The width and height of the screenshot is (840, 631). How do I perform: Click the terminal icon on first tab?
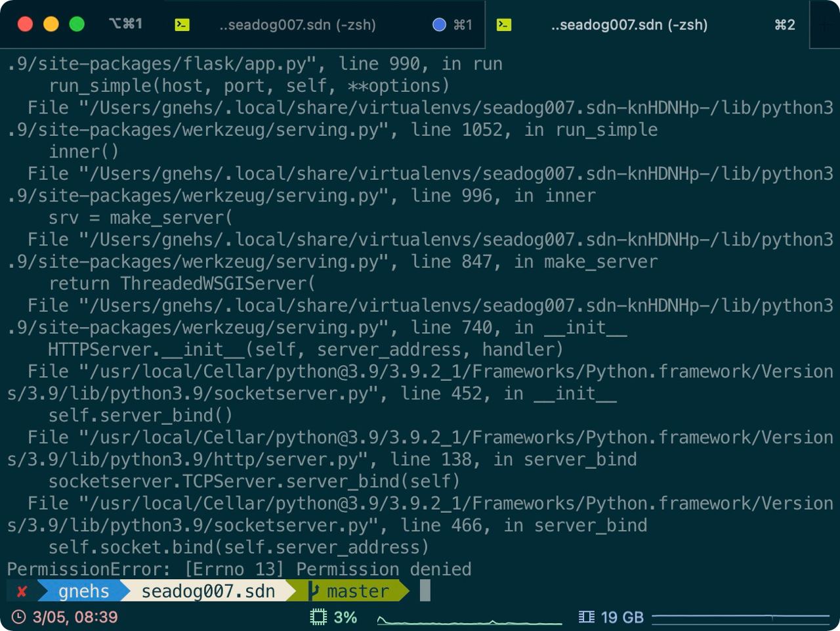pyautogui.click(x=182, y=25)
